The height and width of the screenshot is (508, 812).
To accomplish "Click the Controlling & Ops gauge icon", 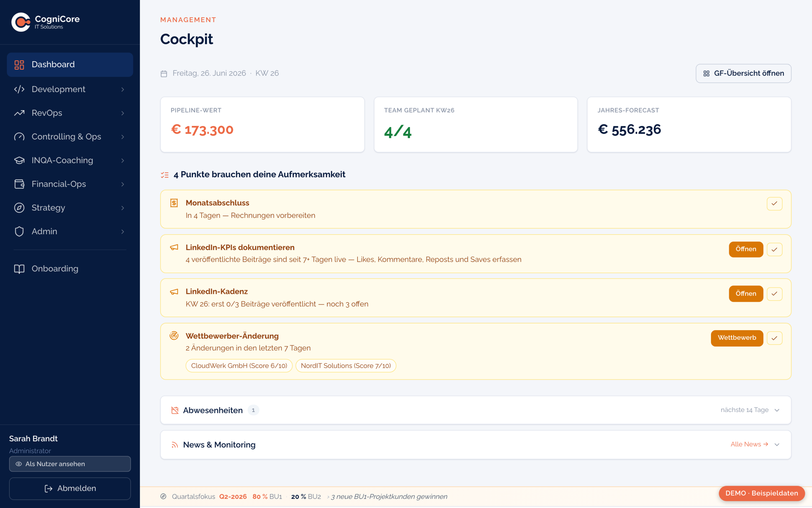I will [x=19, y=137].
